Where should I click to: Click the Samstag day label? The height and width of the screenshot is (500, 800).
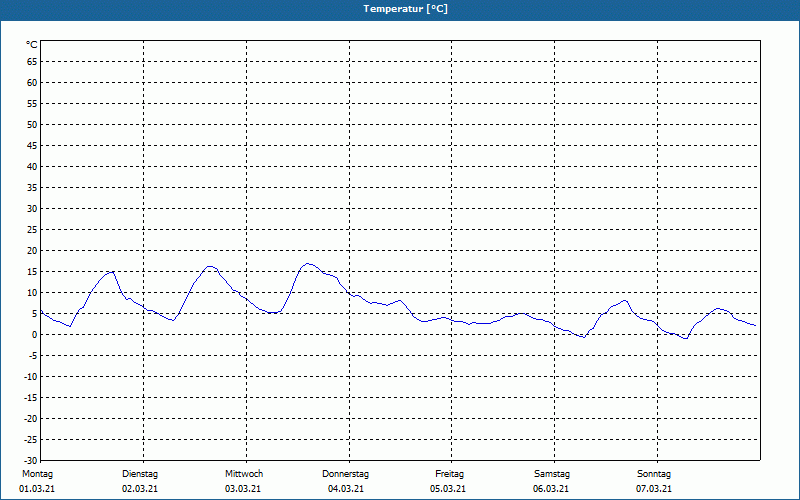point(552,474)
